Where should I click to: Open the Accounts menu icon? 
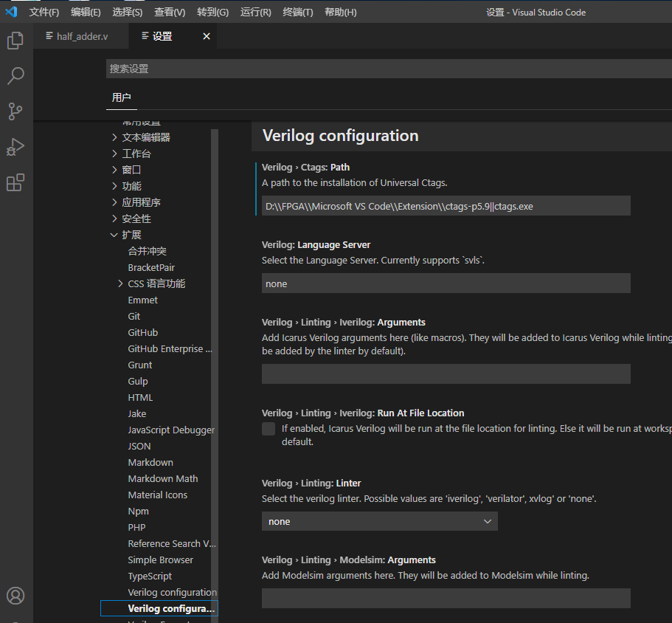15,596
